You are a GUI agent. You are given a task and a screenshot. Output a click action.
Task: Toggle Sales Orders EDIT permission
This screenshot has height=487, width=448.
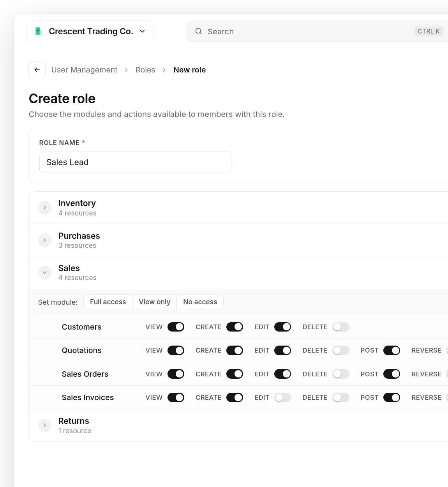[282, 374]
